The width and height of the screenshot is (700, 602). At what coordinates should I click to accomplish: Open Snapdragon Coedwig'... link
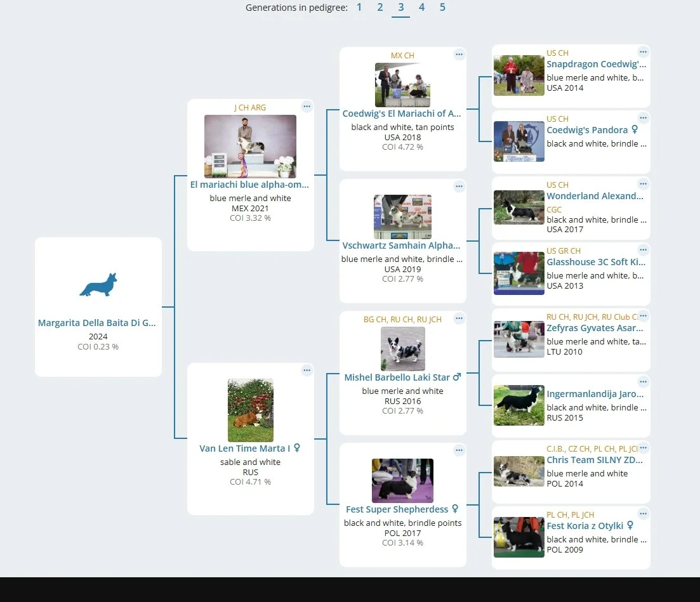pos(597,64)
